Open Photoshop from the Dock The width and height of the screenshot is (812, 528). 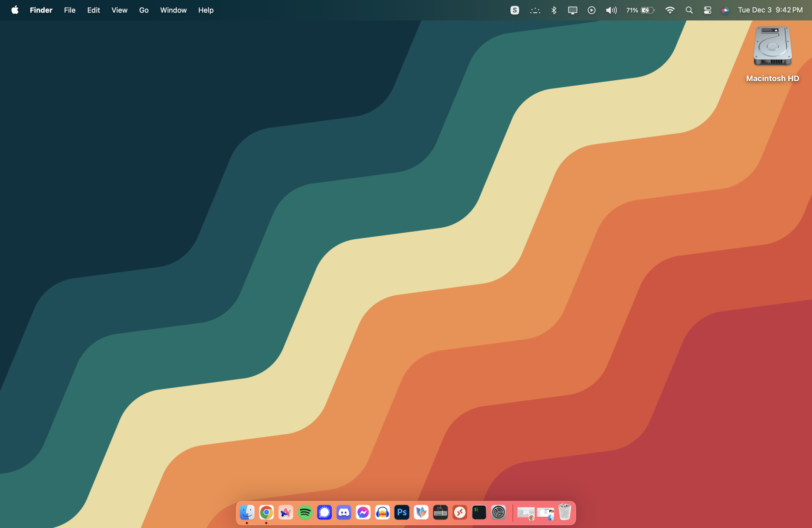pyautogui.click(x=402, y=513)
